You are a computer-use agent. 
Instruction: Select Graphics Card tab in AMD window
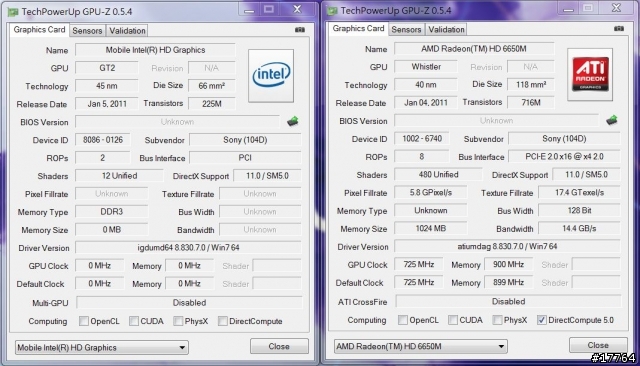click(x=358, y=28)
